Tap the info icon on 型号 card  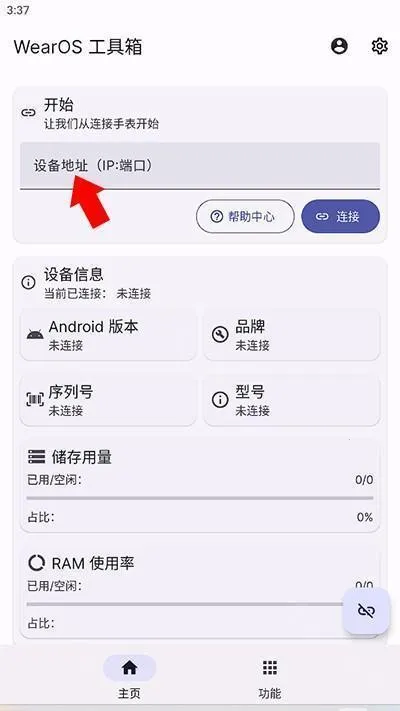(220, 400)
